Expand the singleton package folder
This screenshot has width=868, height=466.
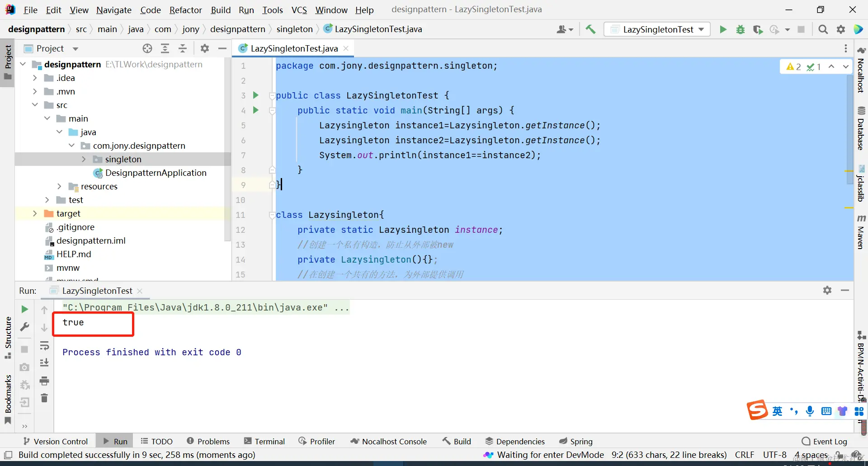pos(84,159)
